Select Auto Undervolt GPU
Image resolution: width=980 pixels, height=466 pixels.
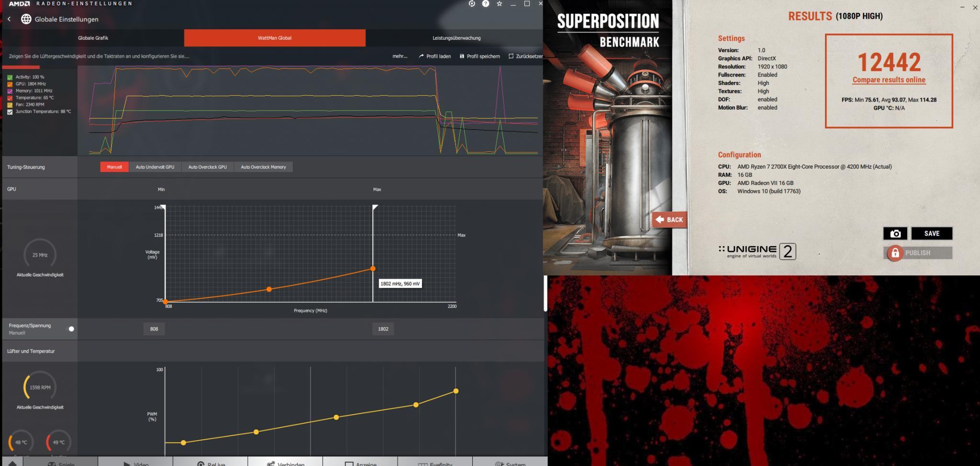155,167
